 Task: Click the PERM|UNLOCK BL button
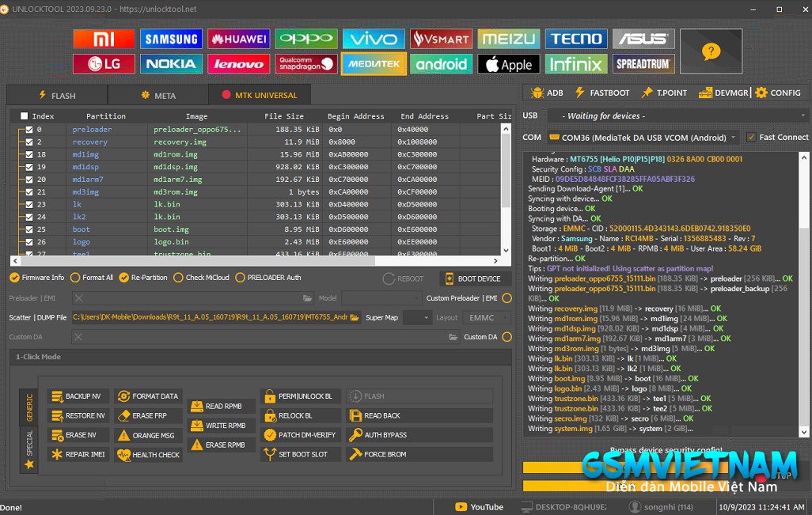tap(299, 396)
